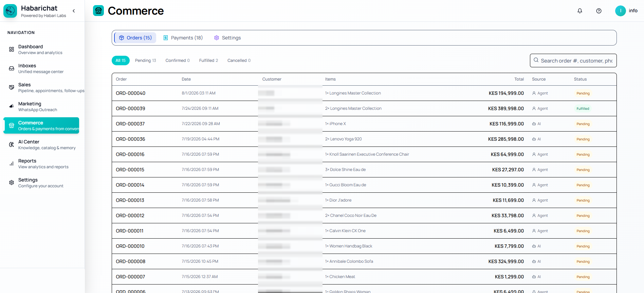644x293 pixels.
Task: Click the Sales handshake icon
Action: pos(12,87)
